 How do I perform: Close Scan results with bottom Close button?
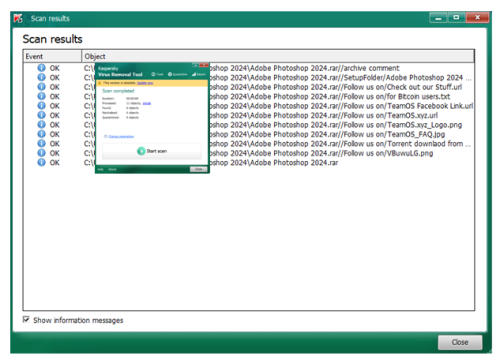point(460,342)
